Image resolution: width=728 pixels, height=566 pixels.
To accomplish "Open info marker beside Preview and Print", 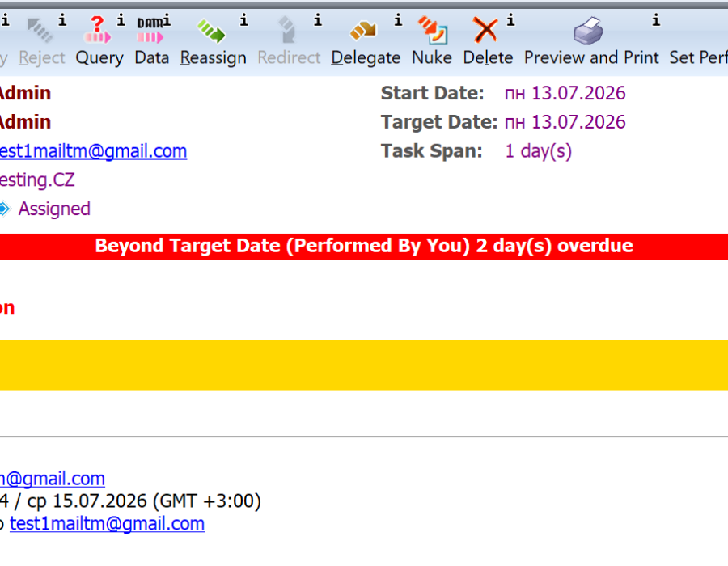I will pos(656,20).
